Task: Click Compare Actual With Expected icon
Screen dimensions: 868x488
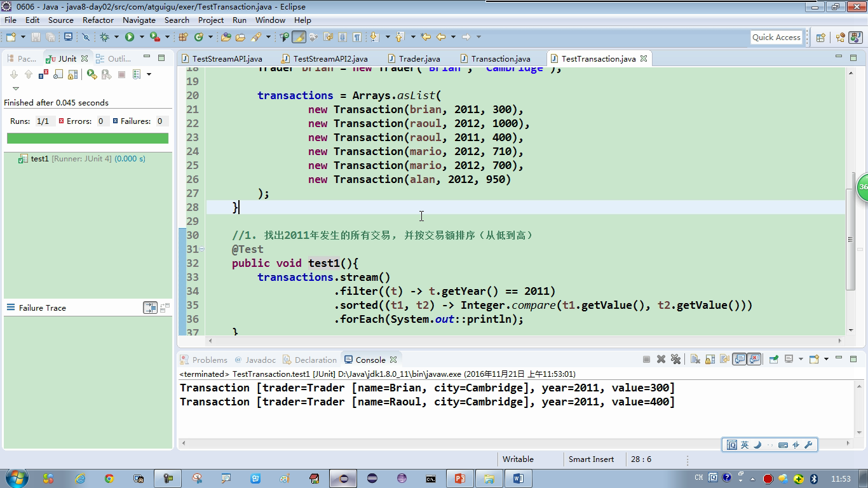Action: tap(165, 308)
